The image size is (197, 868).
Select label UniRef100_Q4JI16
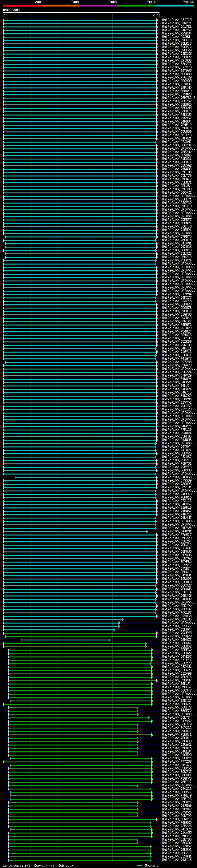coord(177,860)
